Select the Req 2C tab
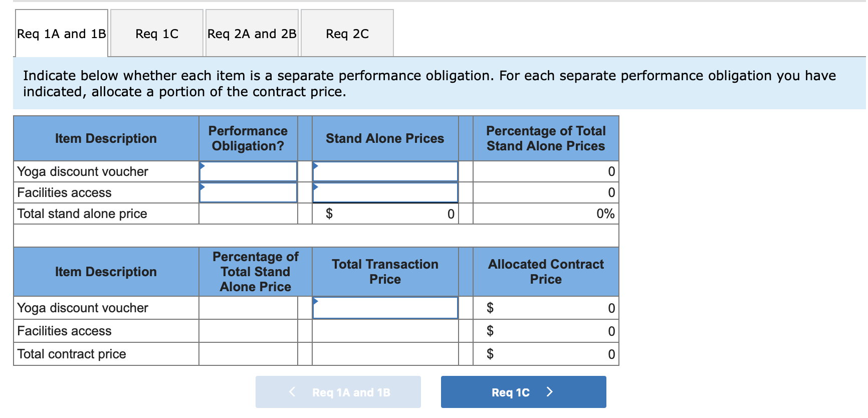This screenshot has width=868, height=418. [x=347, y=34]
